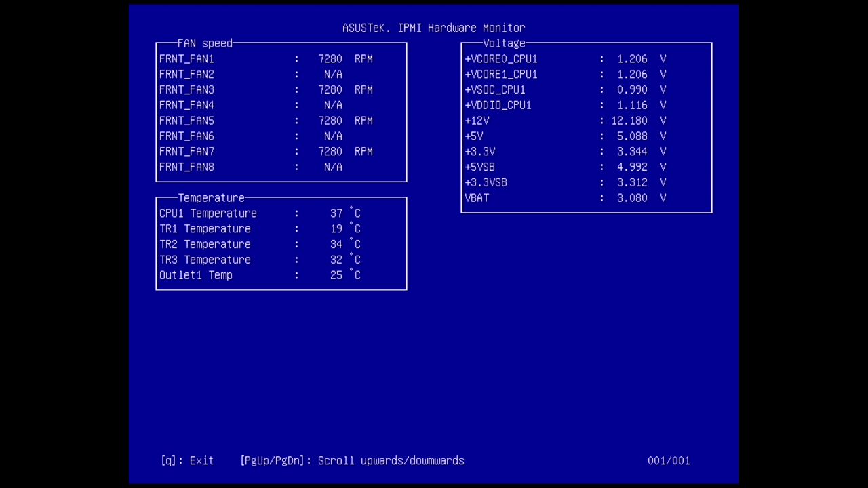Click the 4.992 V value
The image size is (868, 488).
pyautogui.click(x=642, y=167)
